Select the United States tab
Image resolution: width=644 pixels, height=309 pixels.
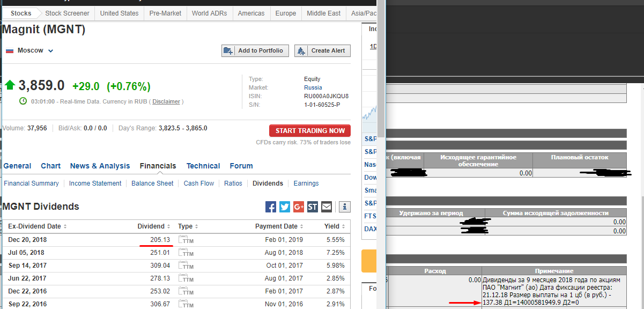click(x=119, y=13)
